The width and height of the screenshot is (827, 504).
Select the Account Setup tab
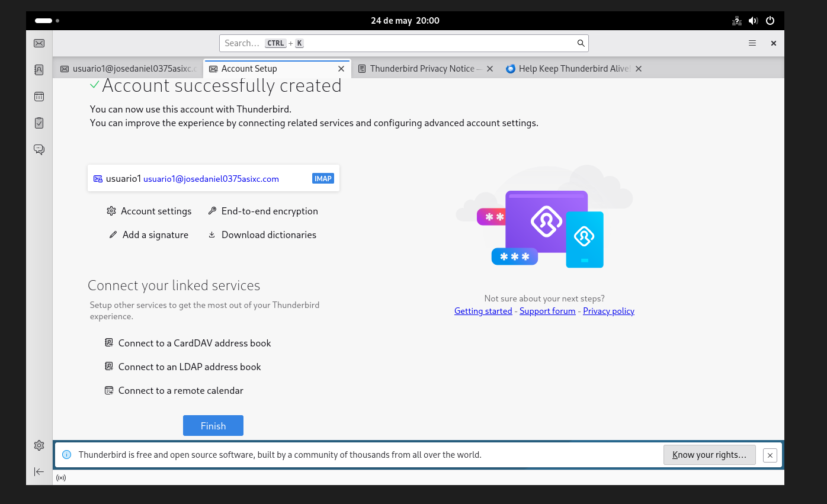277,69
